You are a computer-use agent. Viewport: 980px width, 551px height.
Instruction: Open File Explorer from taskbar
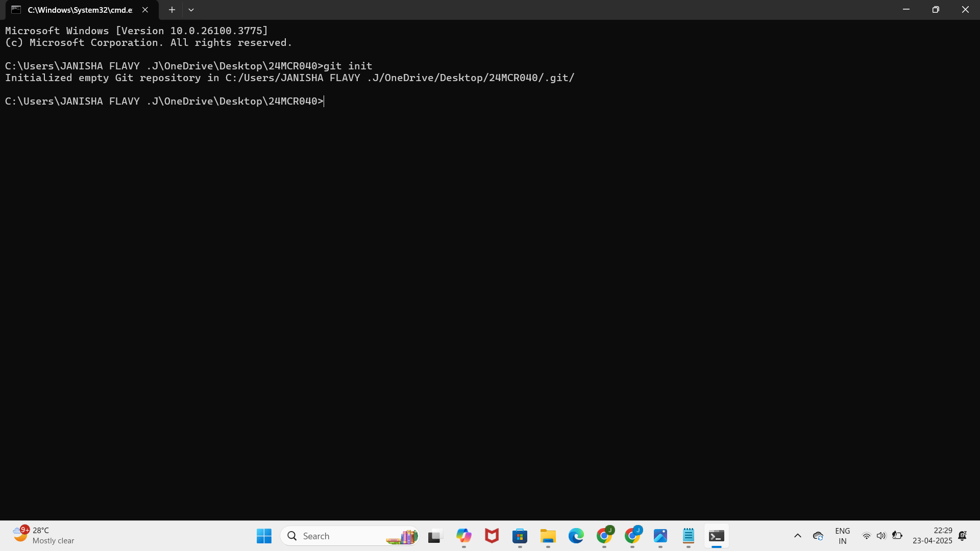[548, 536]
